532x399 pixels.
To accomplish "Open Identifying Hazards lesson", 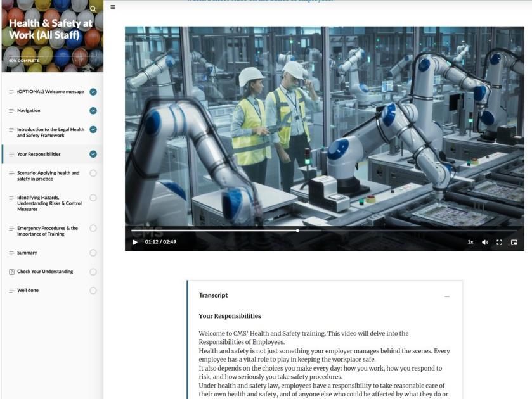I will click(x=53, y=203).
